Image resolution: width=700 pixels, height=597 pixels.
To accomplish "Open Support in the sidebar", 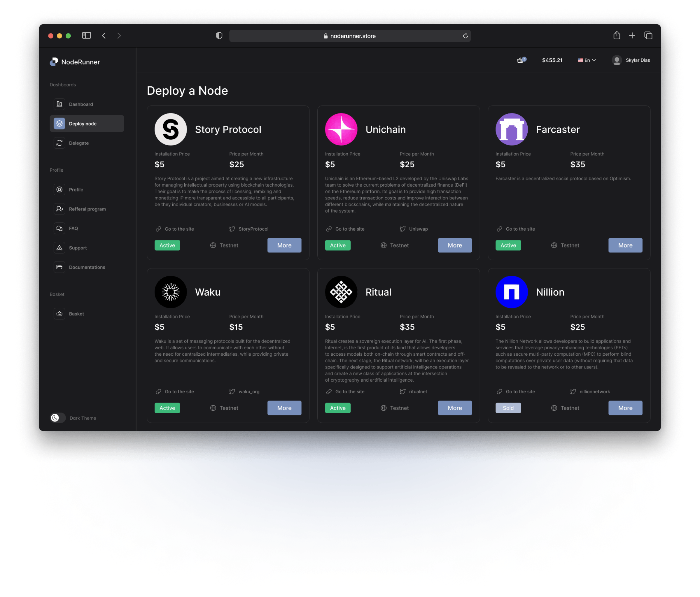I will click(x=87, y=247).
